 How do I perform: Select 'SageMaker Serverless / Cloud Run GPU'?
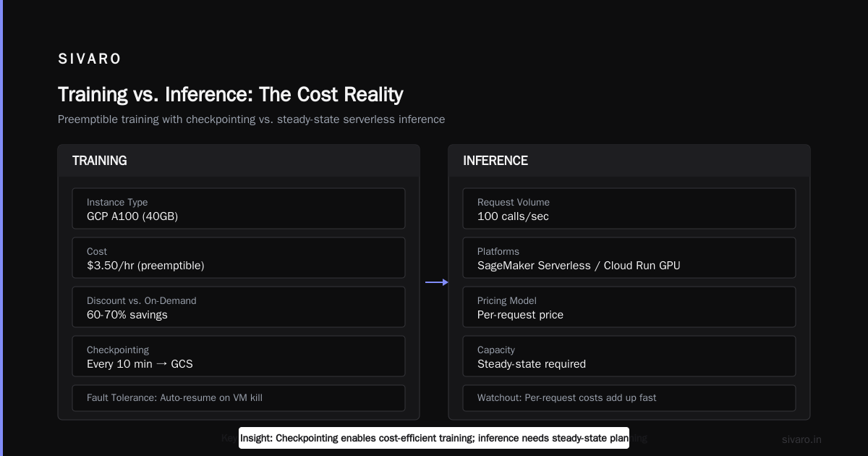tap(579, 266)
